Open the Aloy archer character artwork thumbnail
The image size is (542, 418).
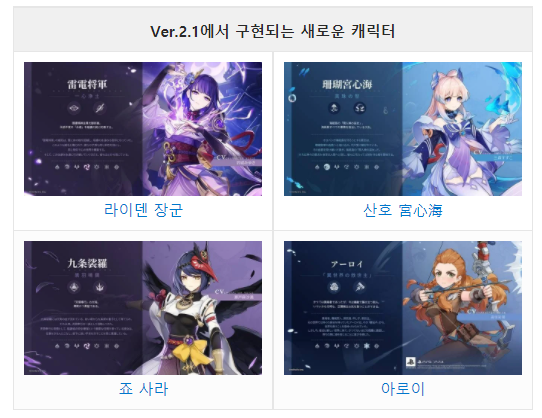(x=403, y=308)
